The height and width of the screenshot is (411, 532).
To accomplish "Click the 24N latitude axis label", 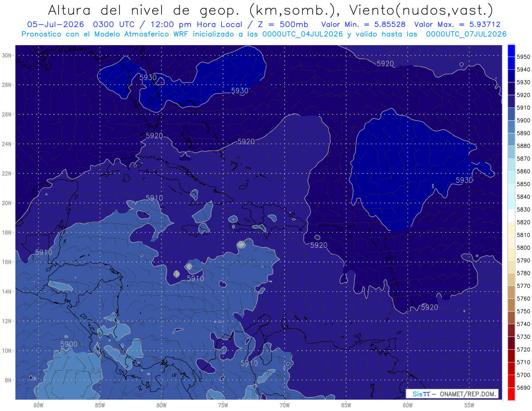I will pyautogui.click(x=6, y=144).
